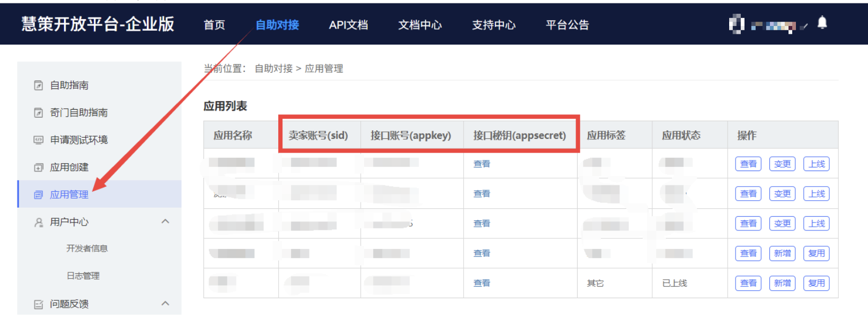The height and width of the screenshot is (321, 868).
Task: Click the 申请测试环境 monitor icon
Action: [x=38, y=140]
